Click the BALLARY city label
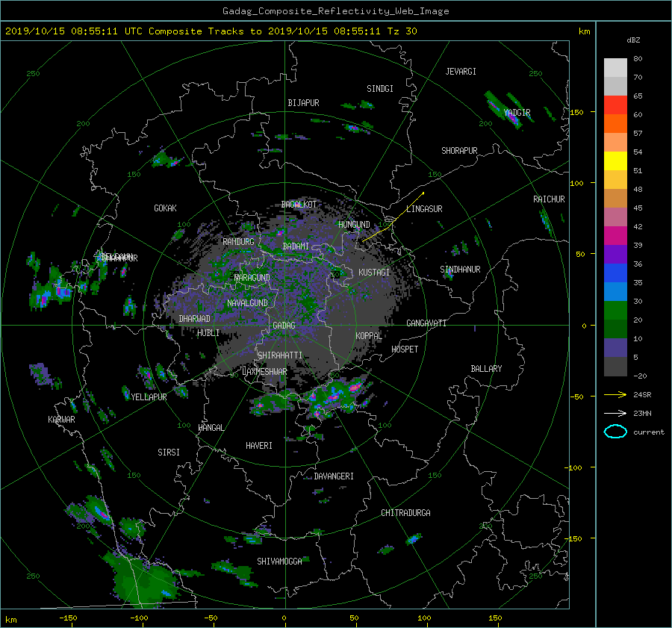The height and width of the screenshot is (628, 672). tap(486, 369)
